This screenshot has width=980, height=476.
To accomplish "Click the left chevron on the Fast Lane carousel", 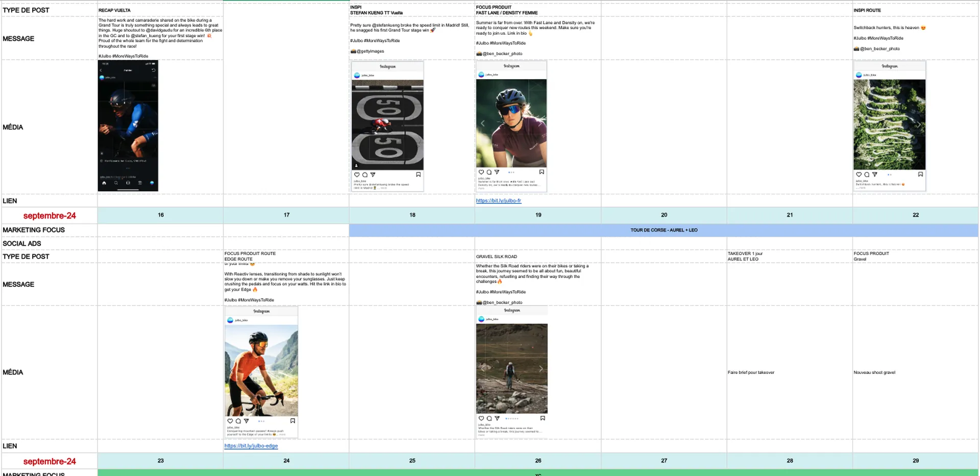I will pyautogui.click(x=482, y=123).
